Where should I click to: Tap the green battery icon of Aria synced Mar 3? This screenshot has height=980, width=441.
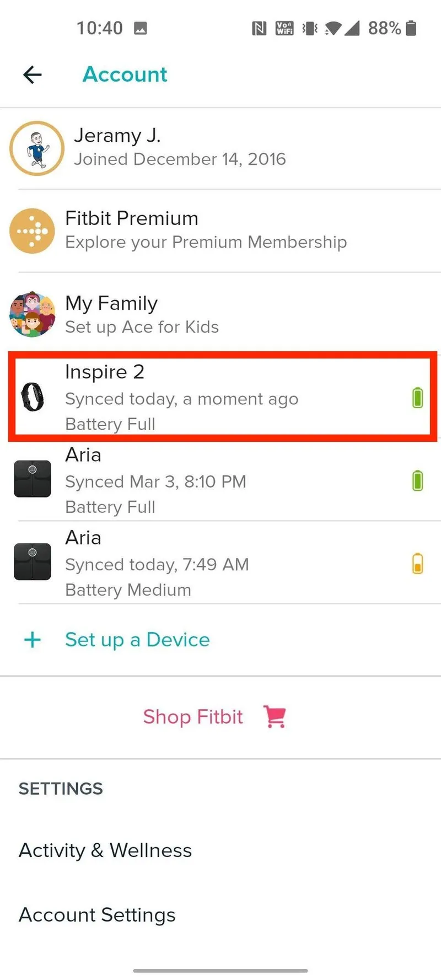(417, 480)
